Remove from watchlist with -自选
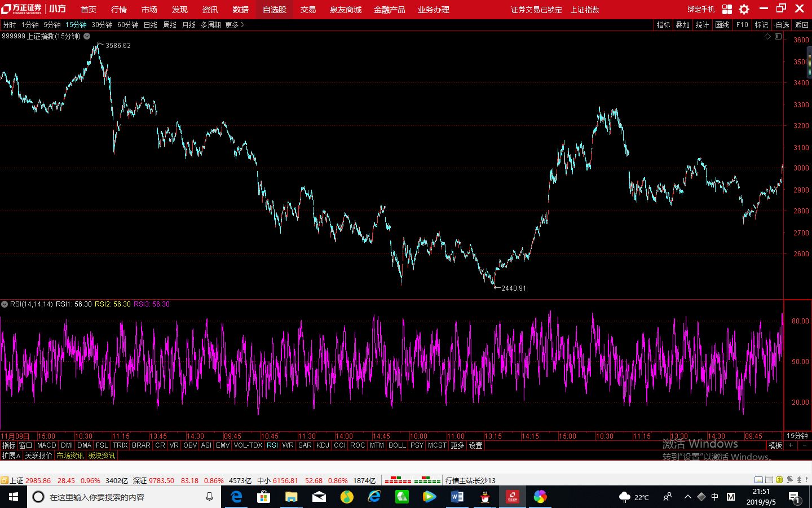The width and height of the screenshot is (812, 508). click(781, 25)
